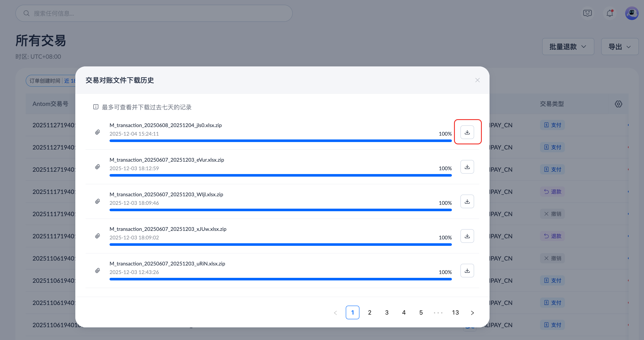The image size is (644, 340).
Task: Expand the 批量退款 dropdown
Action: click(568, 47)
